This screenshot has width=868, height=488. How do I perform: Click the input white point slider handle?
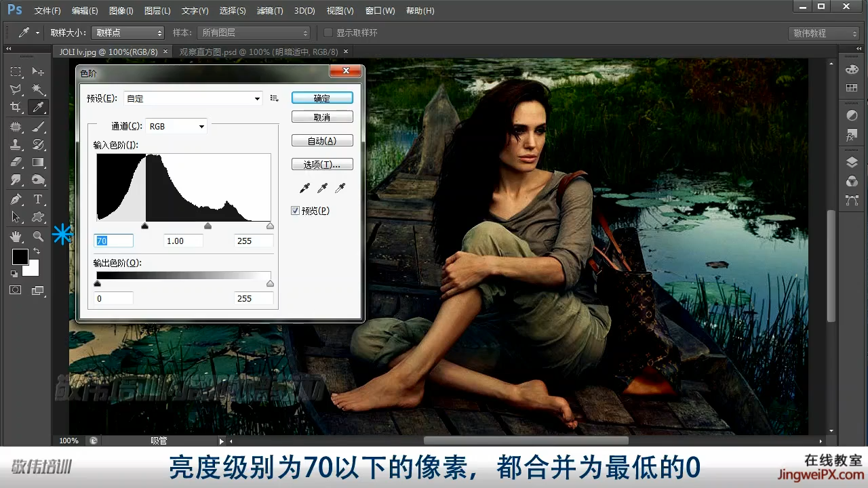(270, 226)
